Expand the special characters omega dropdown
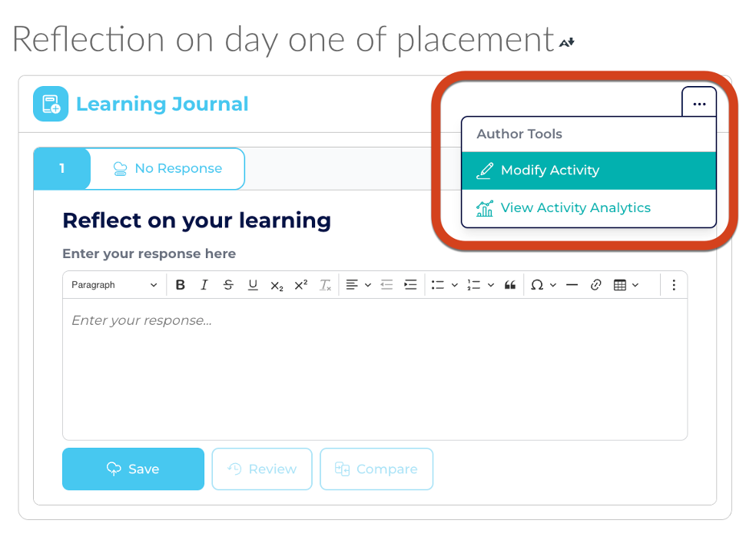Screen dimensions: 756x550 553,285
